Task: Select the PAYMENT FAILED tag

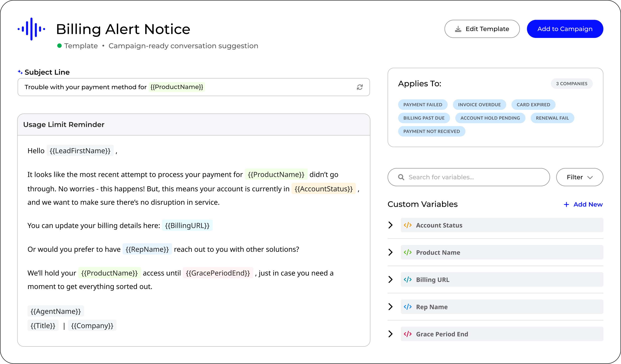Action: [x=423, y=105]
